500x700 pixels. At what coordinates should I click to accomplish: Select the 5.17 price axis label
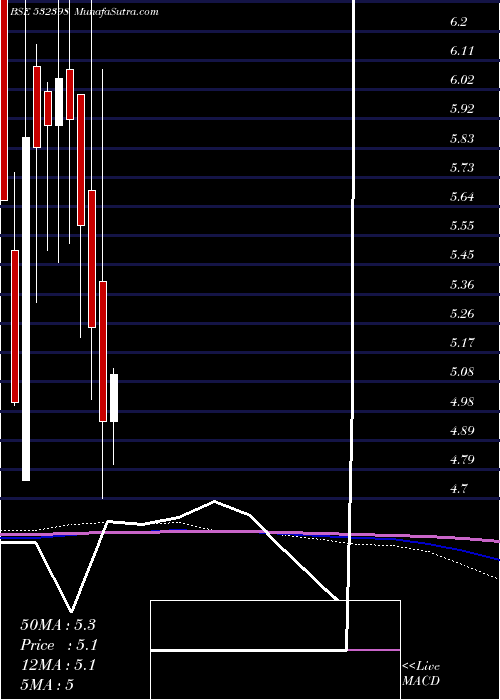click(x=462, y=342)
